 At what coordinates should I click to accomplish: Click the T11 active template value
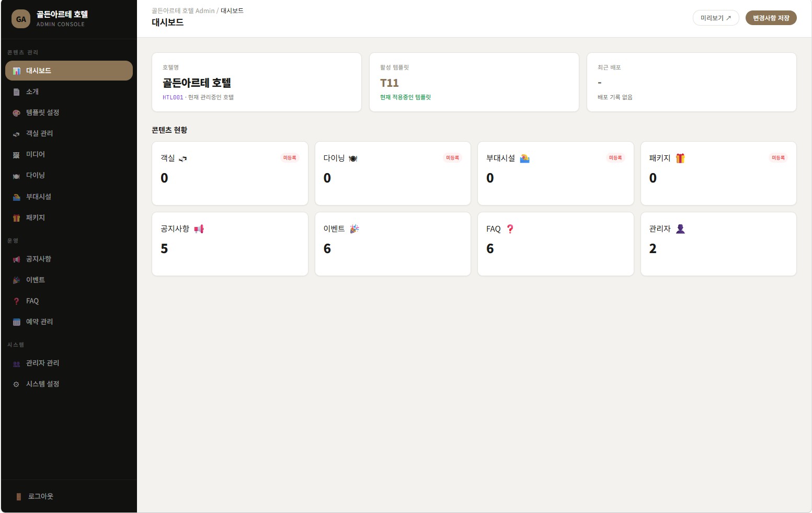click(390, 83)
